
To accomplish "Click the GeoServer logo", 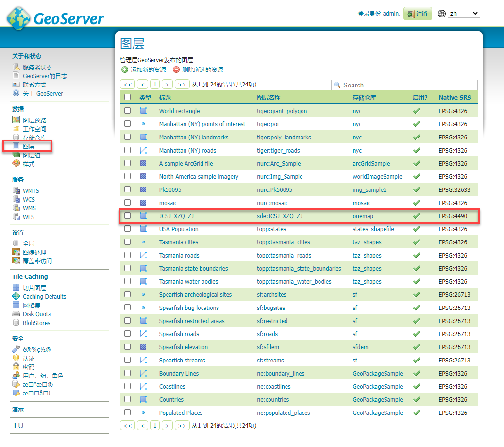I will click(x=55, y=18).
